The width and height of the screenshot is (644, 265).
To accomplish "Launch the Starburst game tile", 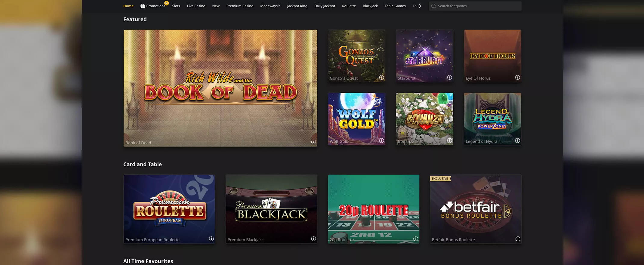I will [x=424, y=56].
